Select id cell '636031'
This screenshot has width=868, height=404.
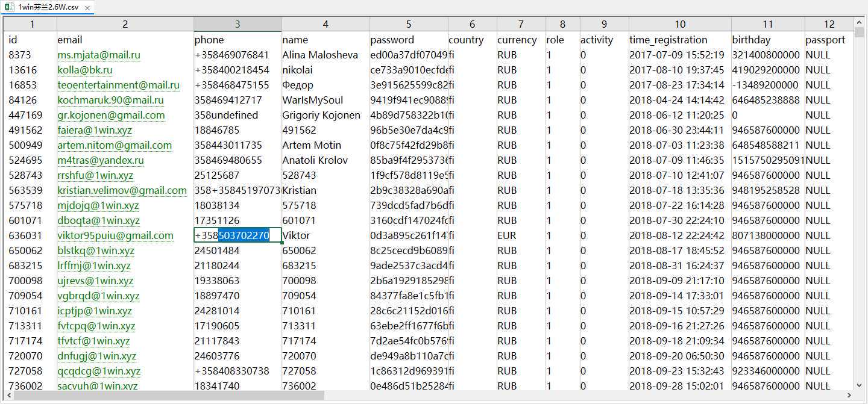[x=31, y=235]
